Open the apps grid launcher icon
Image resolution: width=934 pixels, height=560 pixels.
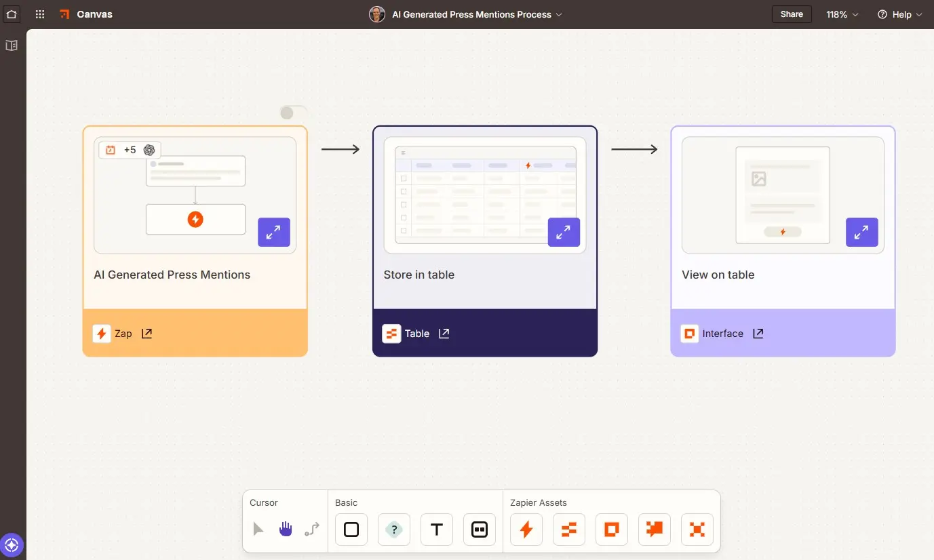pyautogui.click(x=40, y=14)
